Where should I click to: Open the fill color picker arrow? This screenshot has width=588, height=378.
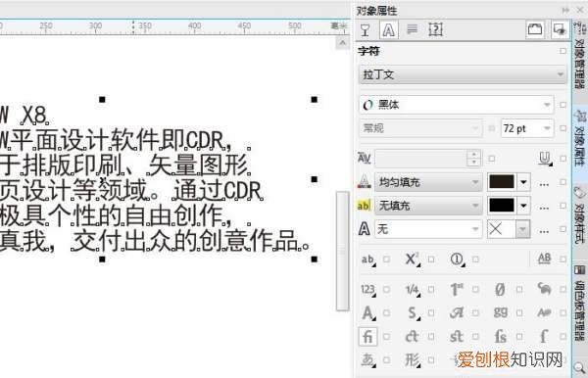[523, 182]
